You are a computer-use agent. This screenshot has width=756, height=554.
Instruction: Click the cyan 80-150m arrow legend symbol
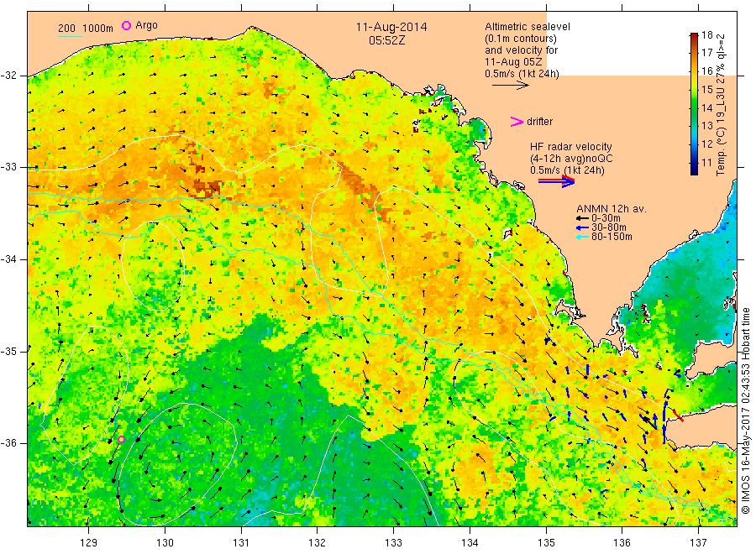(582, 237)
